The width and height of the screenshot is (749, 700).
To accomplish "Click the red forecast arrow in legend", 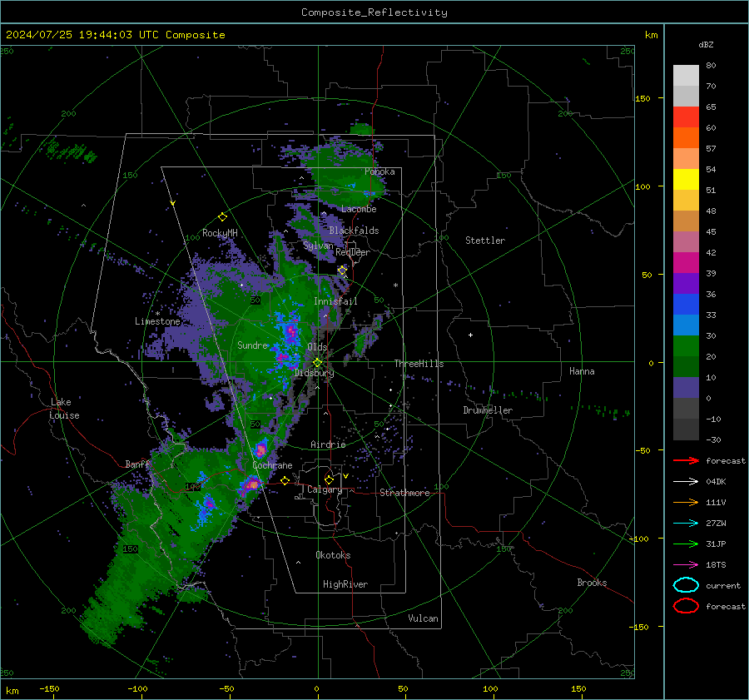I will click(x=686, y=460).
